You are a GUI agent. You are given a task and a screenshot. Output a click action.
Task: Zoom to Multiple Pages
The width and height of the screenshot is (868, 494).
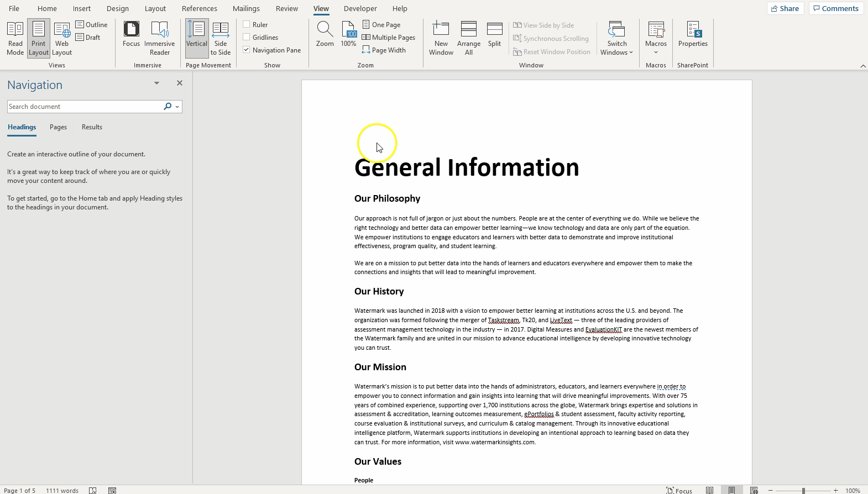click(389, 38)
